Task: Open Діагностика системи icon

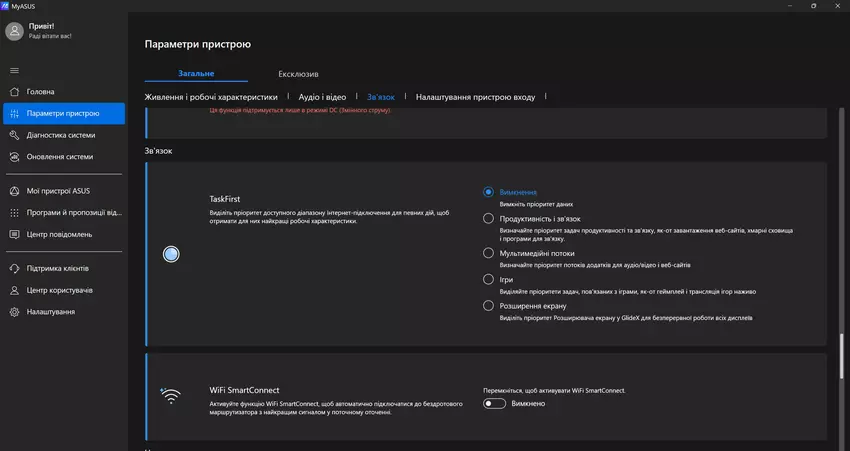Action: click(x=14, y=135)
